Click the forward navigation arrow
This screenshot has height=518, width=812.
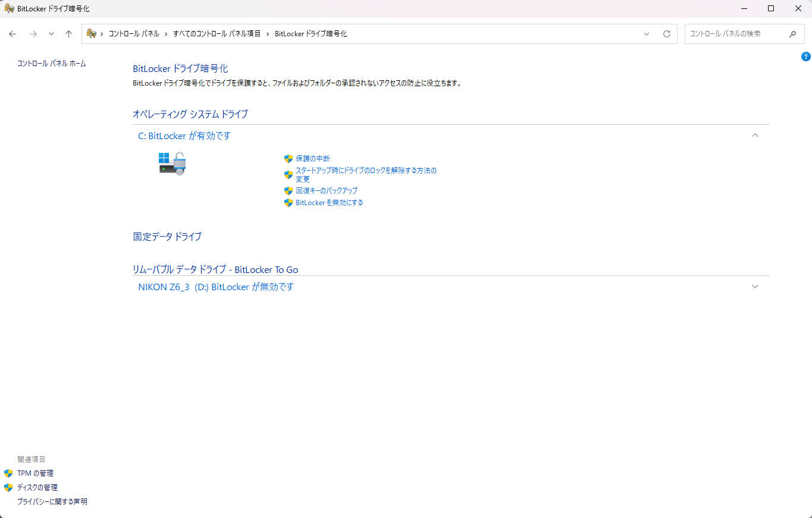(33, 34)
